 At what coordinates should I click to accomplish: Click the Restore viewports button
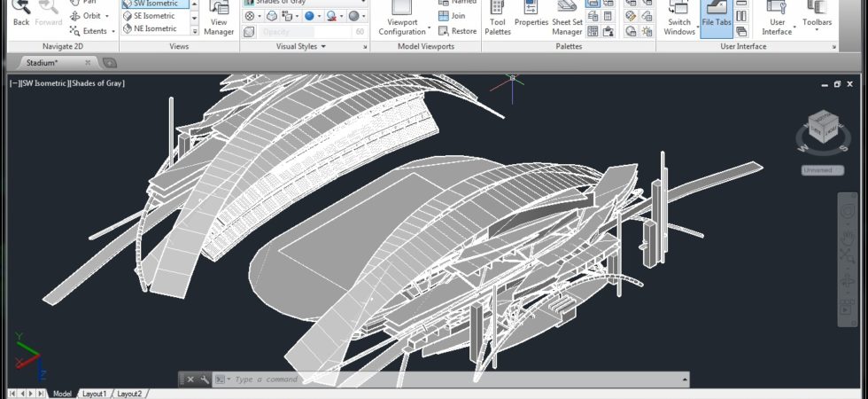pyautogui.click(x=457, y=31)
